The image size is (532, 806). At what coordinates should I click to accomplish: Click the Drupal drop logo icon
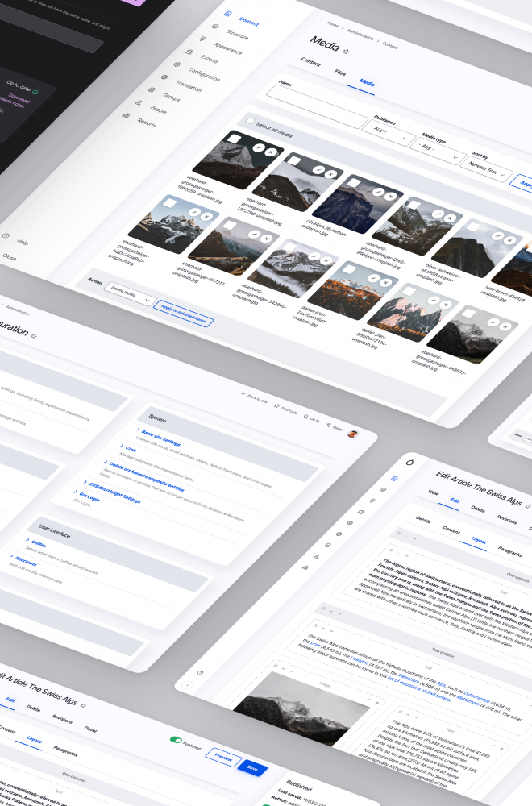[x=410, y=463]
